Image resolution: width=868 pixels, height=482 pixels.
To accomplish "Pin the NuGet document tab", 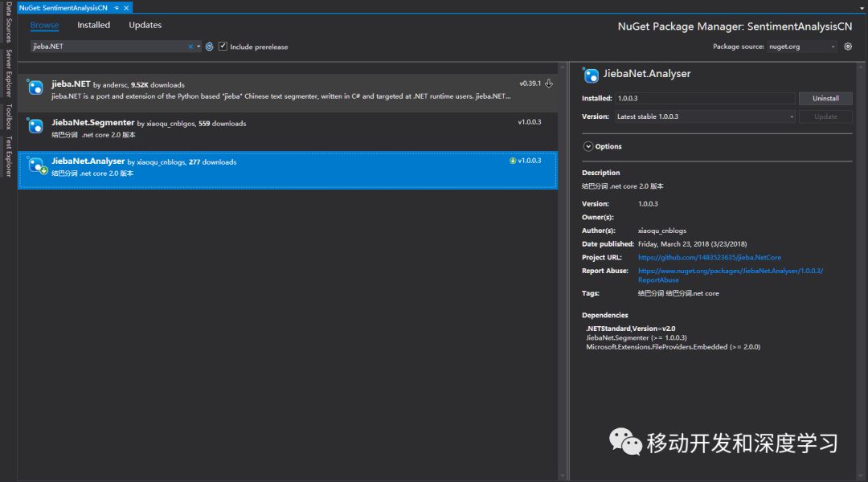I will pos(117,8).
